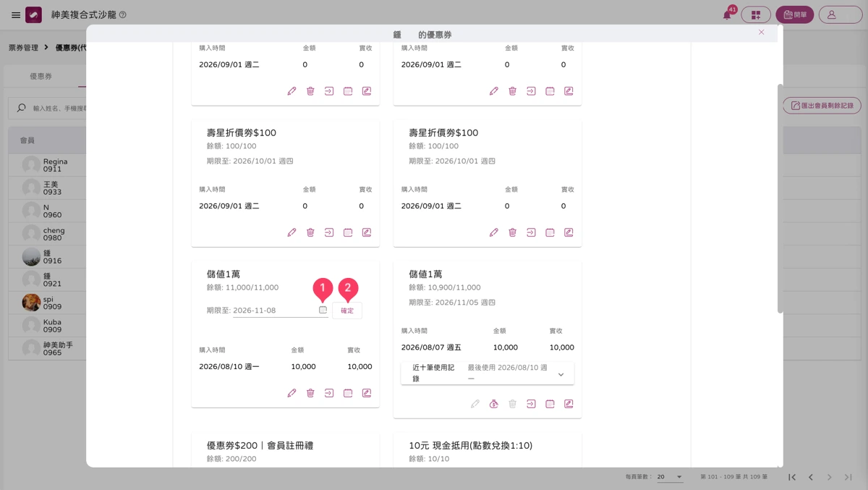Image resolution: width=868 pixels, height=490 pixels.
Task: Confirm the new expiry date with 確定
Action: [347, 311]
